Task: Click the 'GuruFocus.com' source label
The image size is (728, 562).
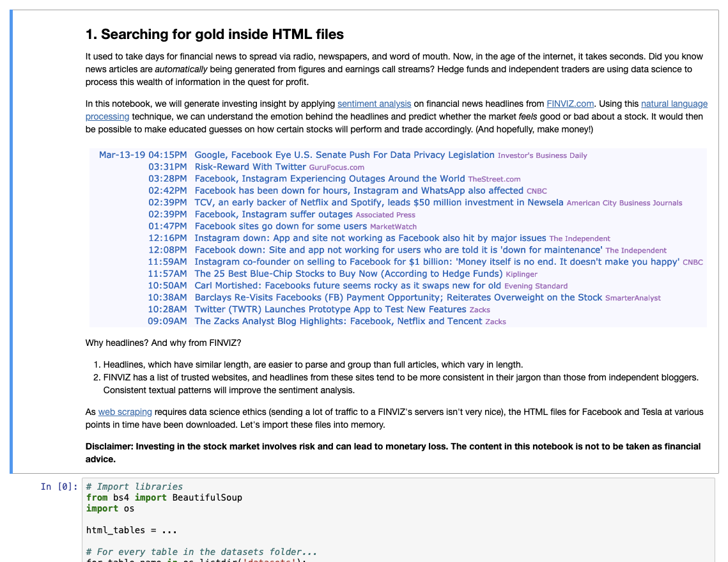Action: point(337,168)
